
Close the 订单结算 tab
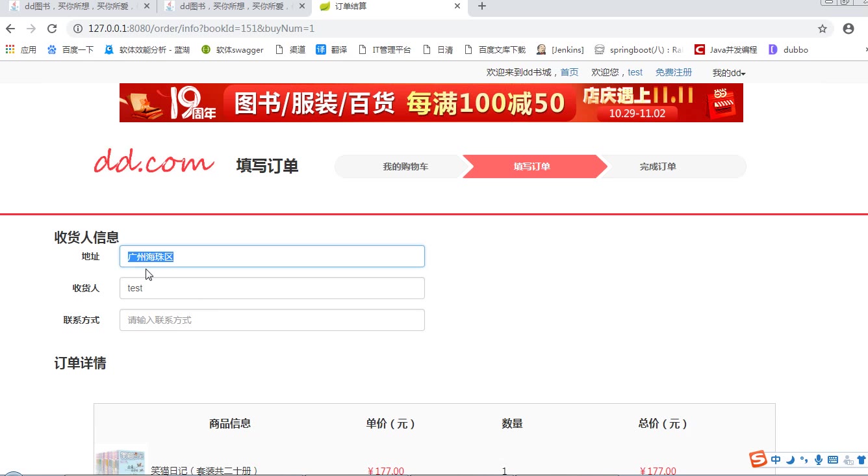click(x=457, y=7)
